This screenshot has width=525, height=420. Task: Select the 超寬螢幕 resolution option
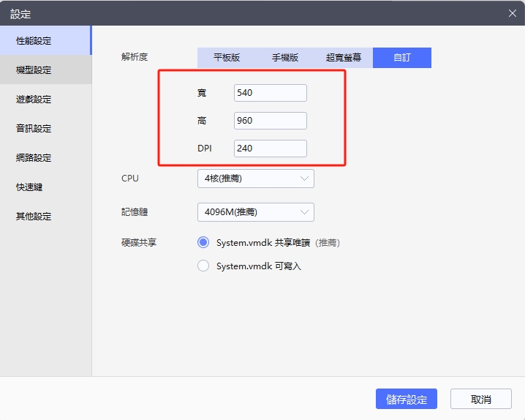pyautogui.click(x=344, y=58)
